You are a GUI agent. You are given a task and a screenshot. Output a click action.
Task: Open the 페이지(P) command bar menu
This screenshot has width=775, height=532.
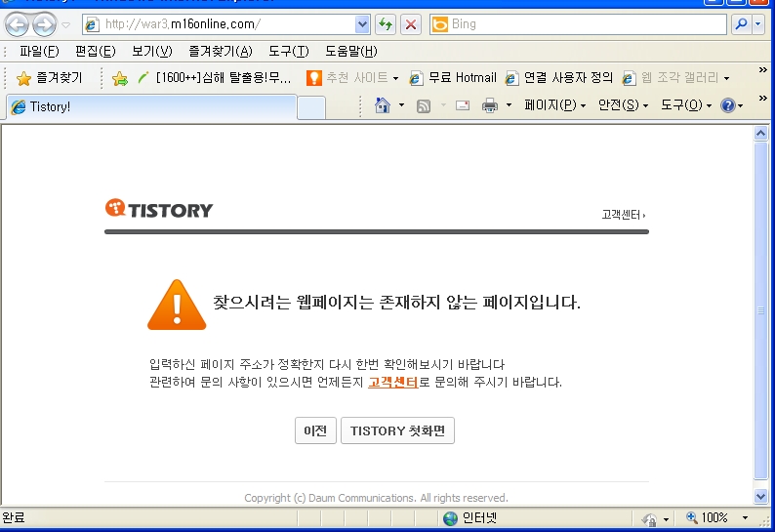(555, 105)
